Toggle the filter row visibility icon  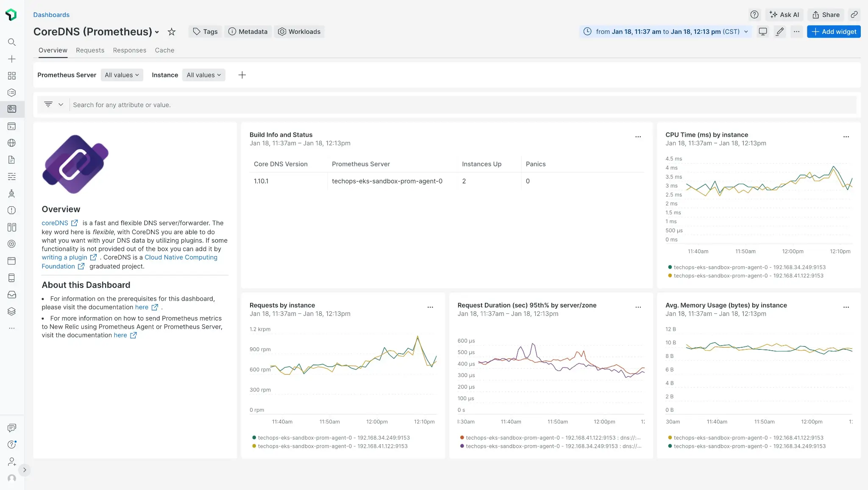[48, 104]
